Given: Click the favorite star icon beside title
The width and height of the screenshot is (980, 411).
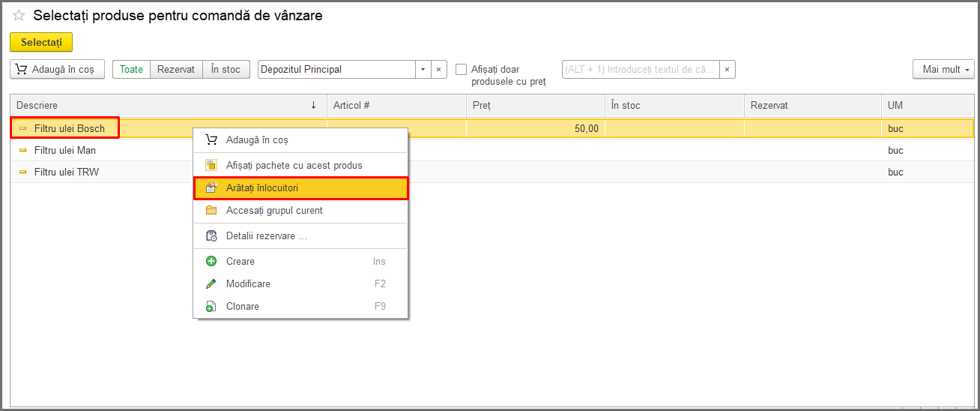Looking at the screenshot, I should coord(19,16).
